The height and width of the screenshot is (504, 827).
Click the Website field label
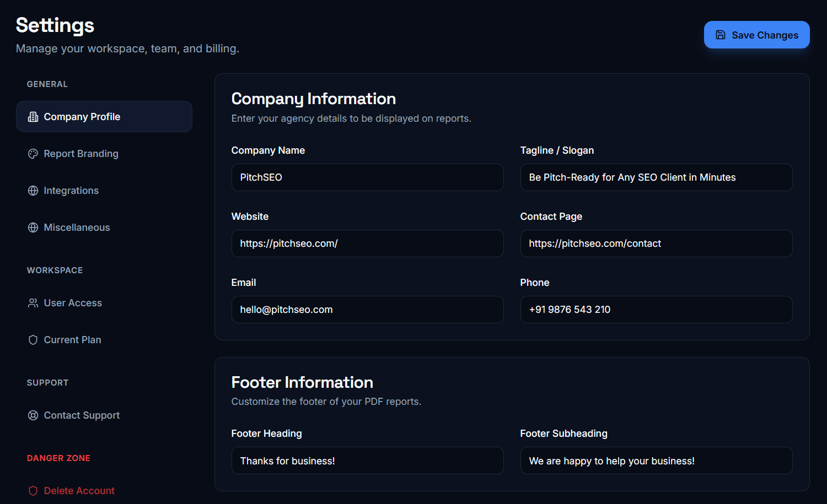250,216
